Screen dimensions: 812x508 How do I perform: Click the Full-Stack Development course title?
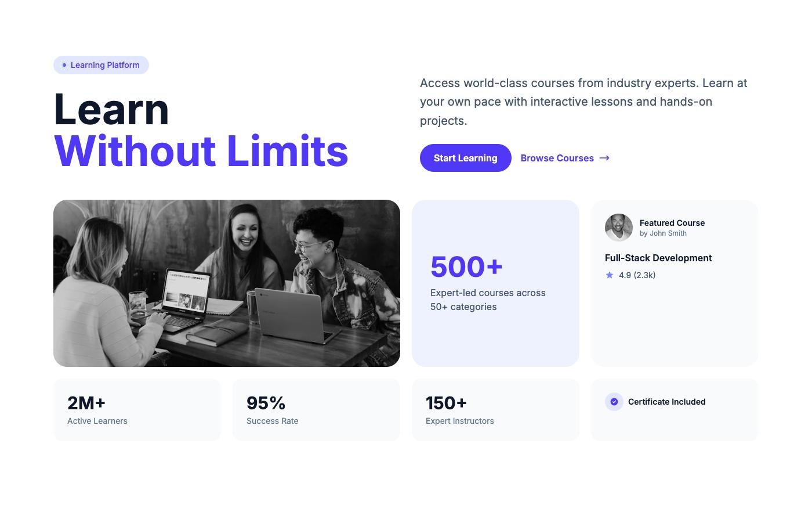click(658, 258)
